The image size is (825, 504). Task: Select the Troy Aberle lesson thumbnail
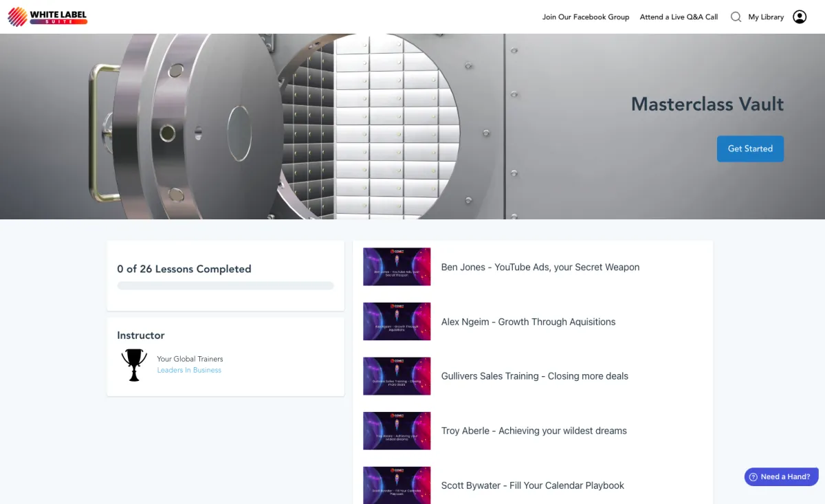[397, 430]
